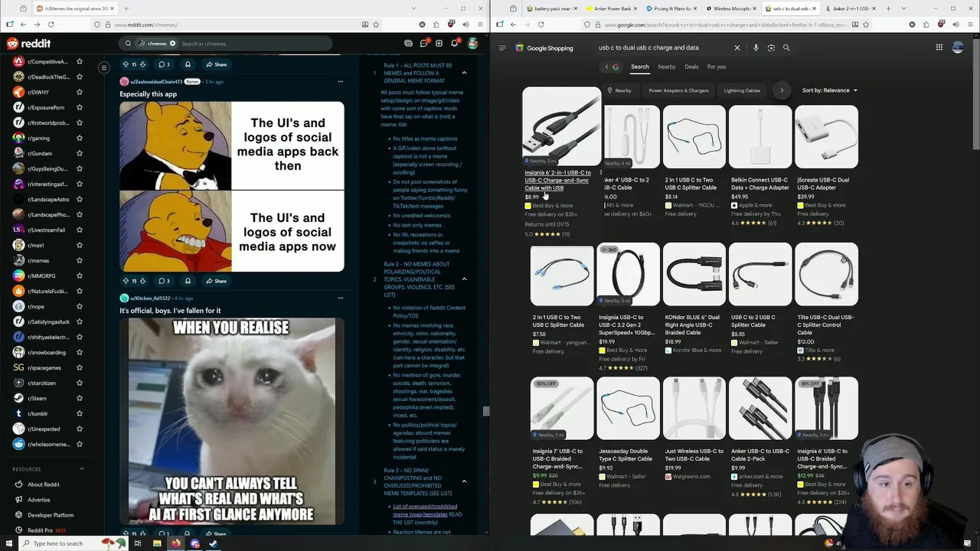Open File Explorer from the taskbar
This screenshot has width=980, height=551.
coord(157,543)
